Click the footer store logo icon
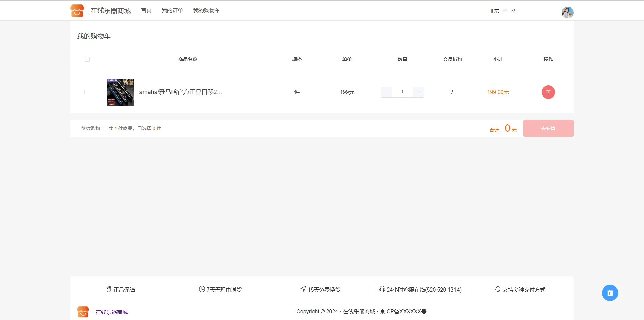The image size is (644, 320). click(83, 312)
